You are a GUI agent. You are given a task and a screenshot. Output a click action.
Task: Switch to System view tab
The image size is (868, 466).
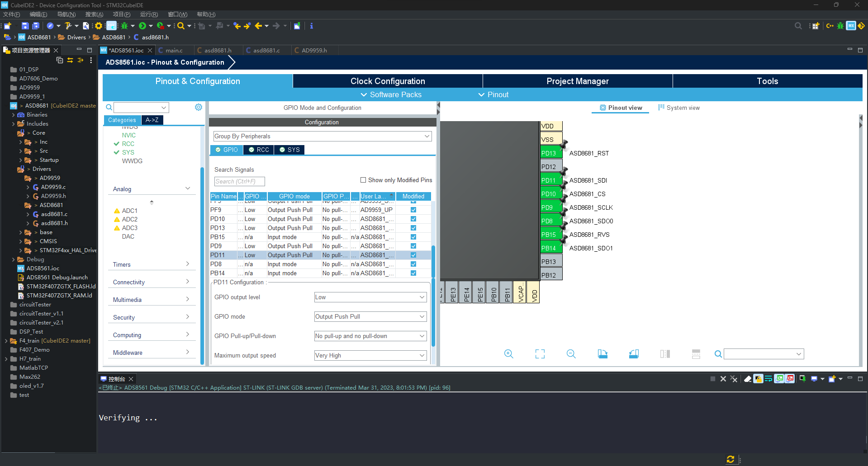coord(678,108)
